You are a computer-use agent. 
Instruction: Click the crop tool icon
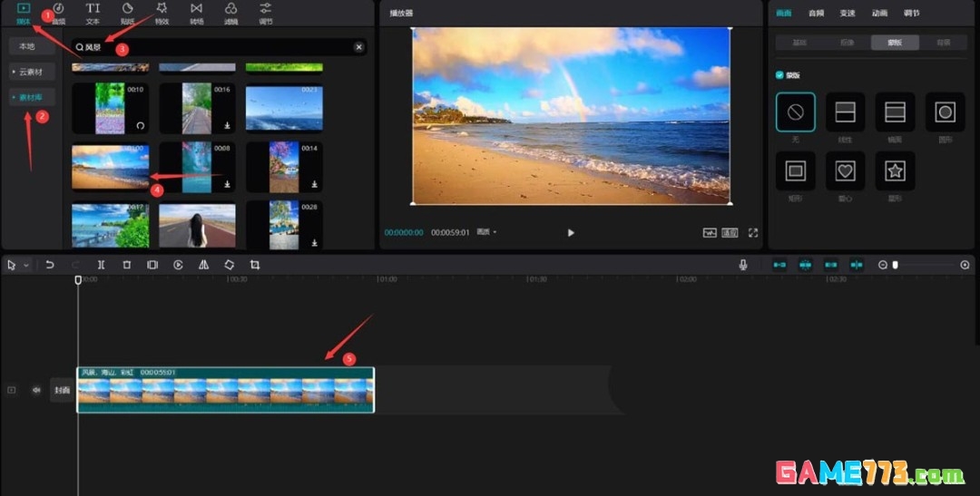[x=255, y=265]
